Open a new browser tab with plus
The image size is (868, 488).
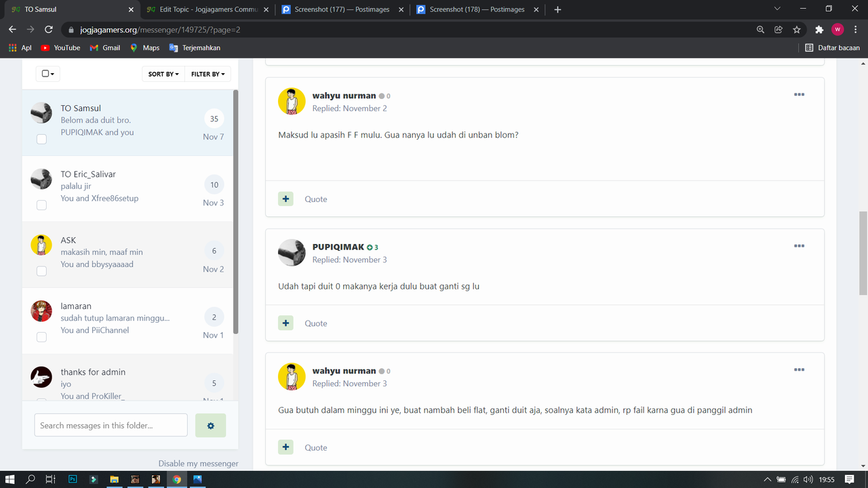pyautogui.click(x=557, y=9)
